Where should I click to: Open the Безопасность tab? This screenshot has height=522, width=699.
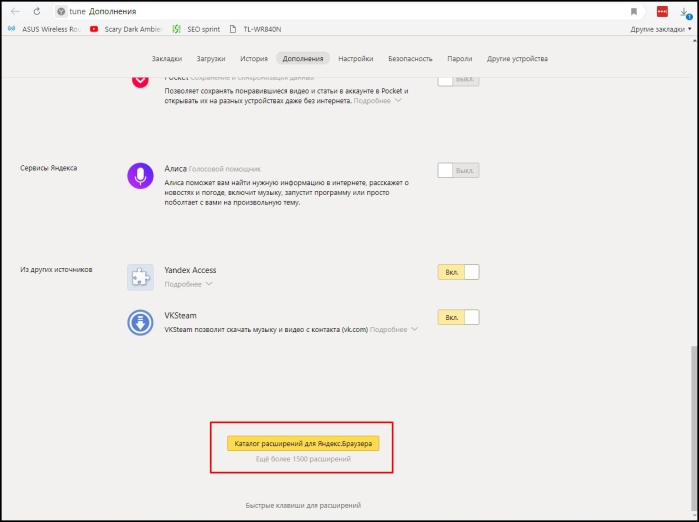tap(410, 58)
